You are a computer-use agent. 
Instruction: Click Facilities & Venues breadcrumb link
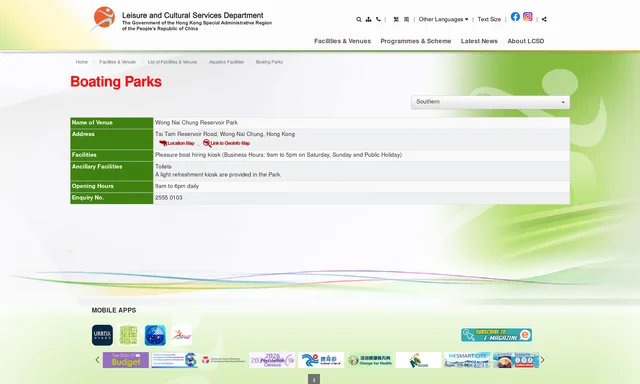pos(118,62)
